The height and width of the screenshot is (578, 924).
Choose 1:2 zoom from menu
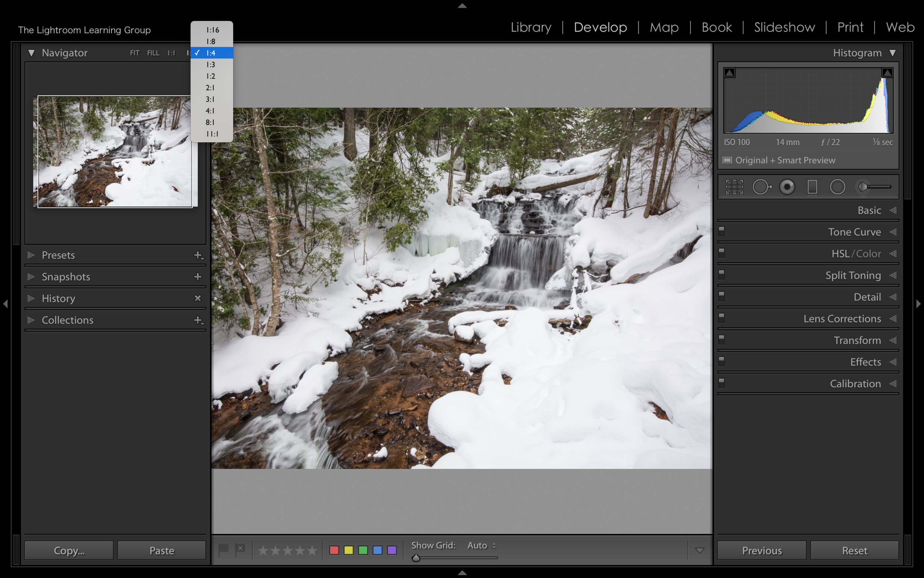[212, 76]
